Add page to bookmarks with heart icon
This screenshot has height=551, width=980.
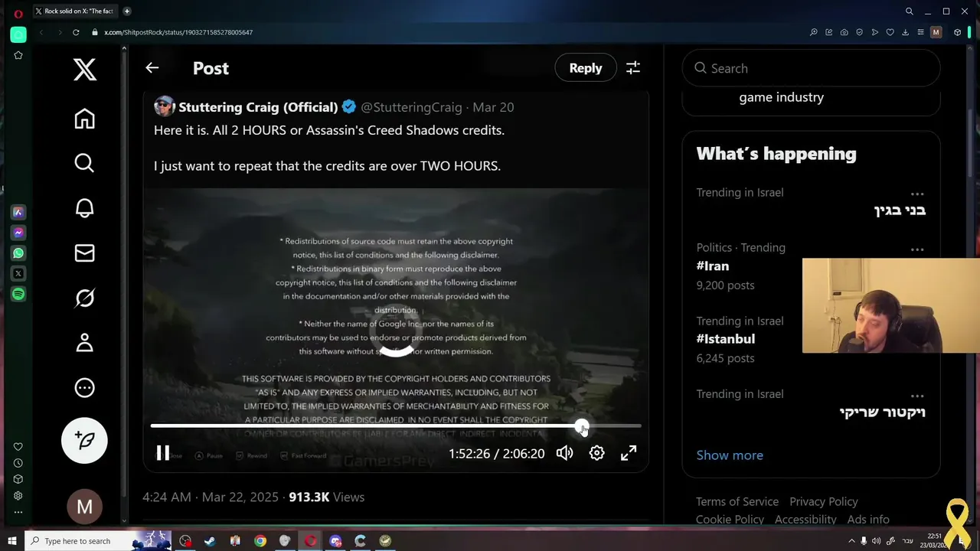[890, 32]
